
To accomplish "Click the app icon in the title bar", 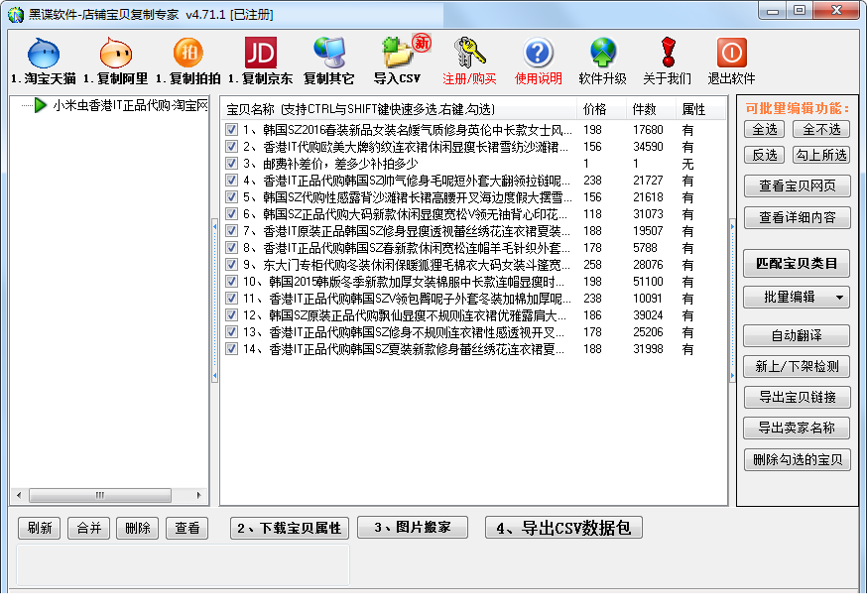I will point(16,14).
